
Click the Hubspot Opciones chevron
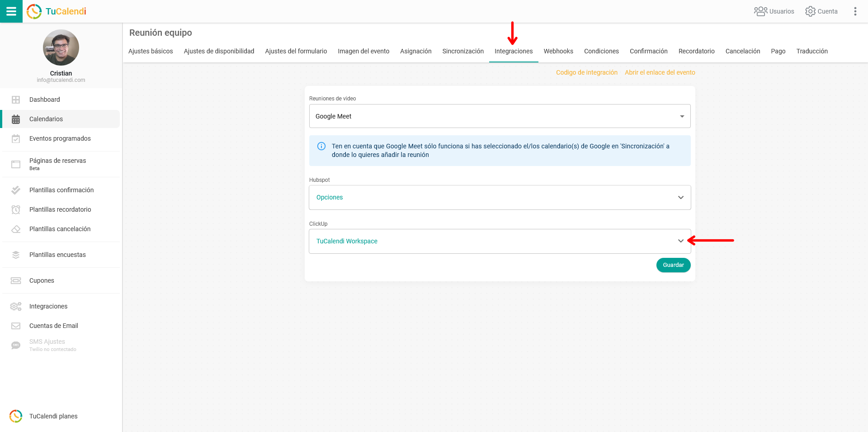click(681, 197)
